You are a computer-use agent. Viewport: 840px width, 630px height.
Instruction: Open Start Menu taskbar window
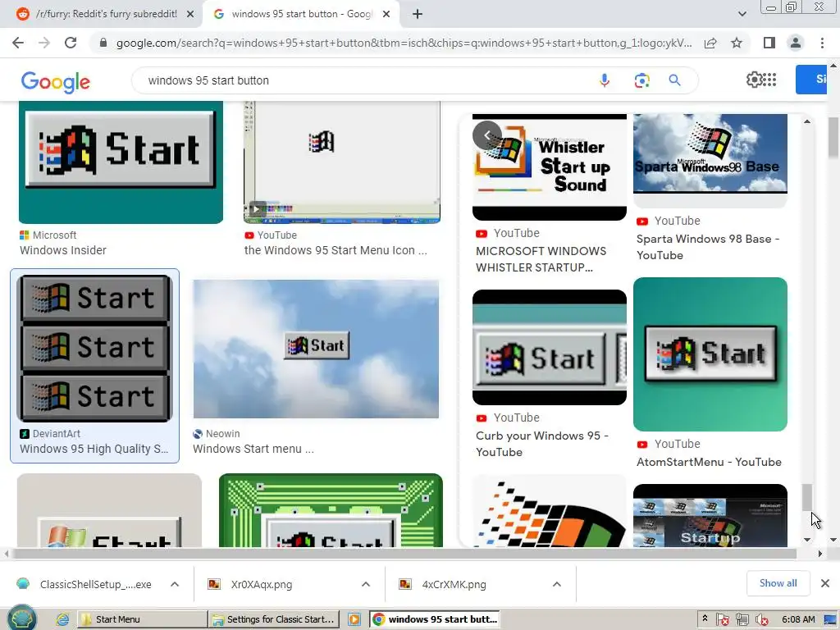tap(143, 619)
